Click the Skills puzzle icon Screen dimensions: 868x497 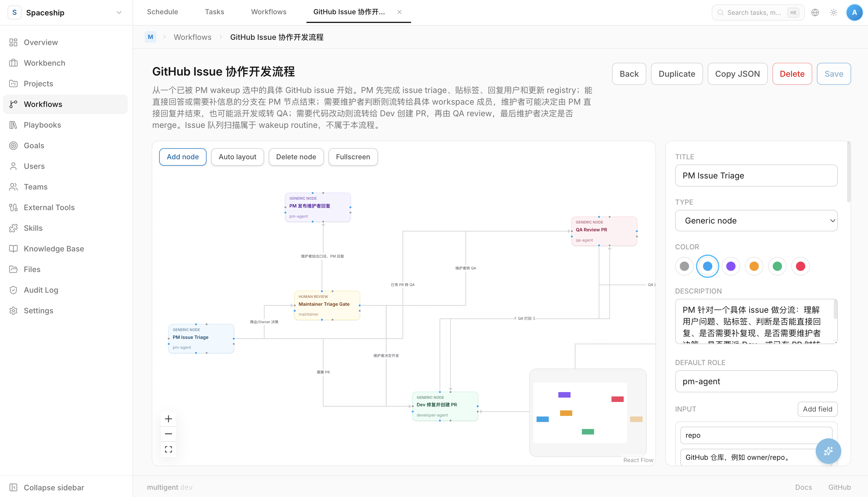(13, 228)
